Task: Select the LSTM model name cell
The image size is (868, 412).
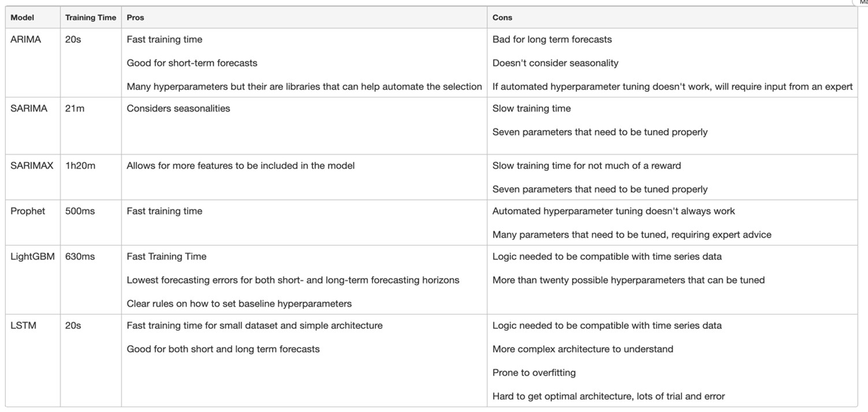Action: (23, 326)
